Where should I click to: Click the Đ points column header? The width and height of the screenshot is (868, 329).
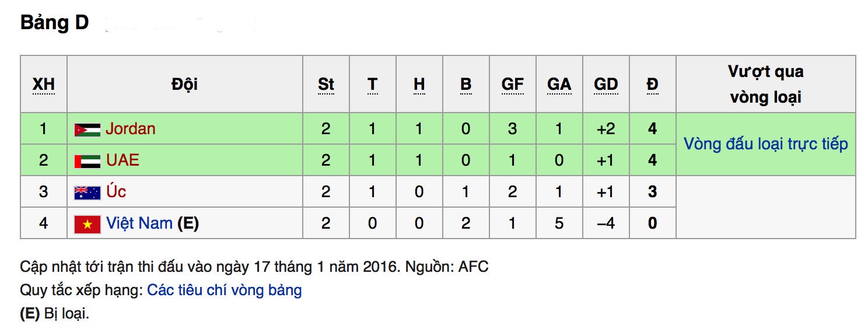(652, 85)
